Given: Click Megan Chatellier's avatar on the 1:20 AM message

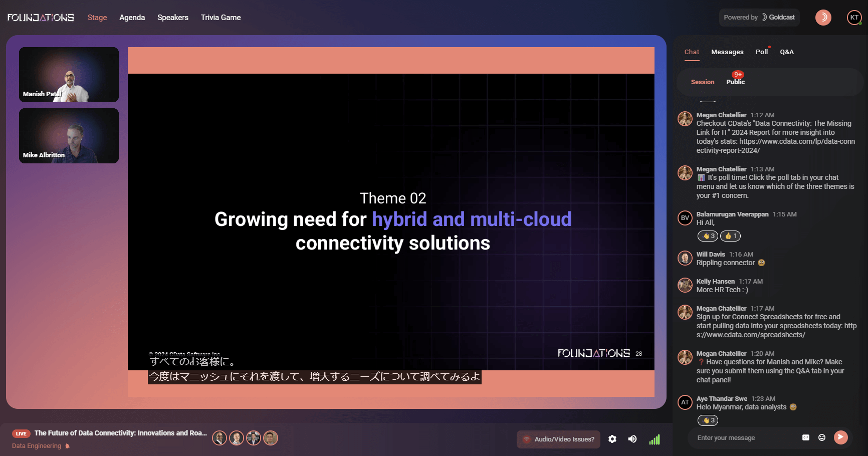Looking at the screenshot, I should click(x=685, y=357).
